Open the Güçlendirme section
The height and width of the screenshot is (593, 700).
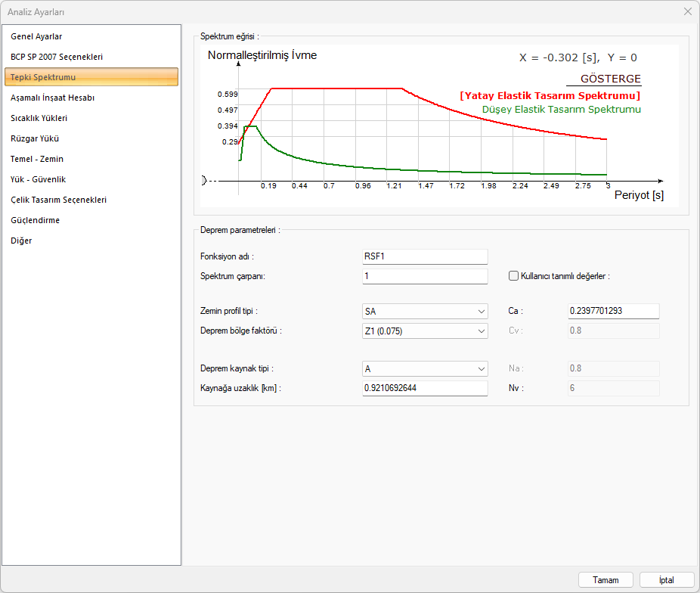[x=35, y=220]
